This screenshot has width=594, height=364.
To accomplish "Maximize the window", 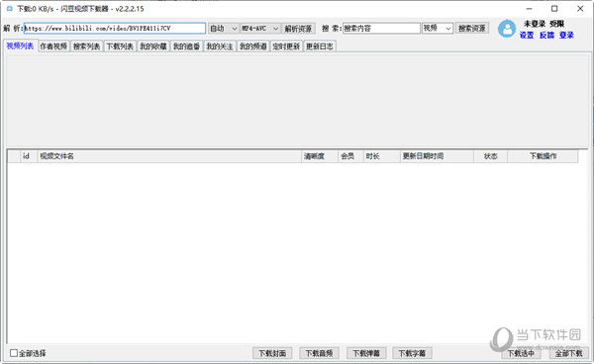I will [554, 8].
